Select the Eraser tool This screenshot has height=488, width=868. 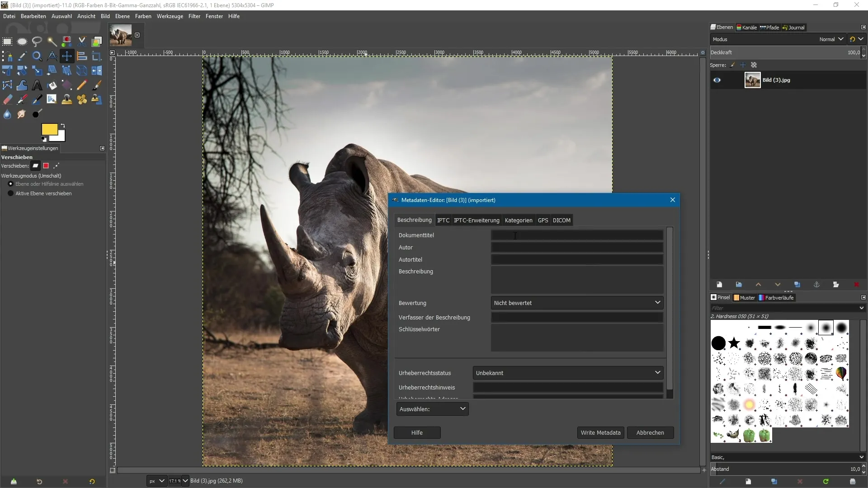pyautogui.click(x=7, y=100)
